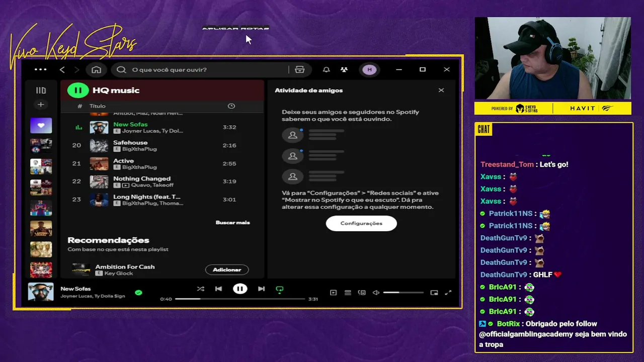Open the third library playlist thumbnail
644x362 pixels.
click(x=41, y=166)
